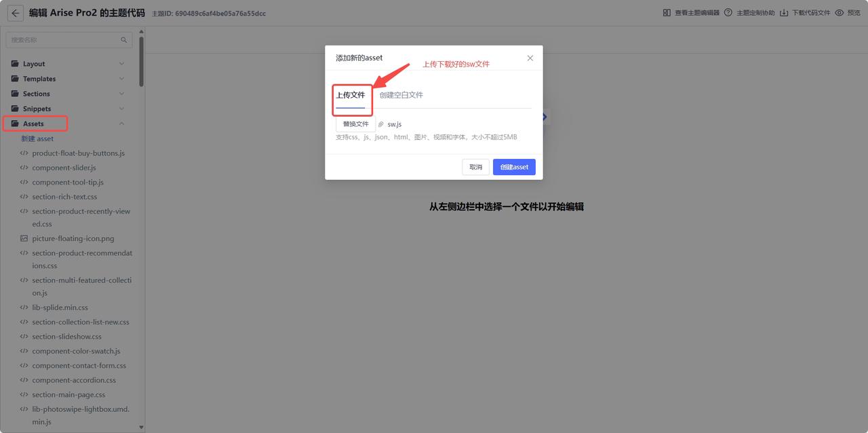
Task: Click the preview eye icon in the header
Action: (840, 13)
